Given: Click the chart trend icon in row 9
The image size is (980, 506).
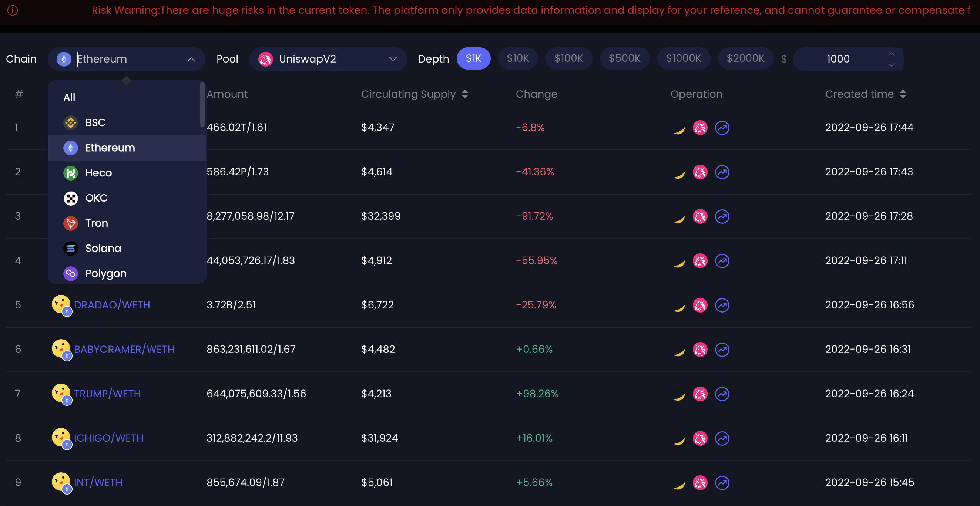Looking at the screenshot, I should [x=722, y=483].
